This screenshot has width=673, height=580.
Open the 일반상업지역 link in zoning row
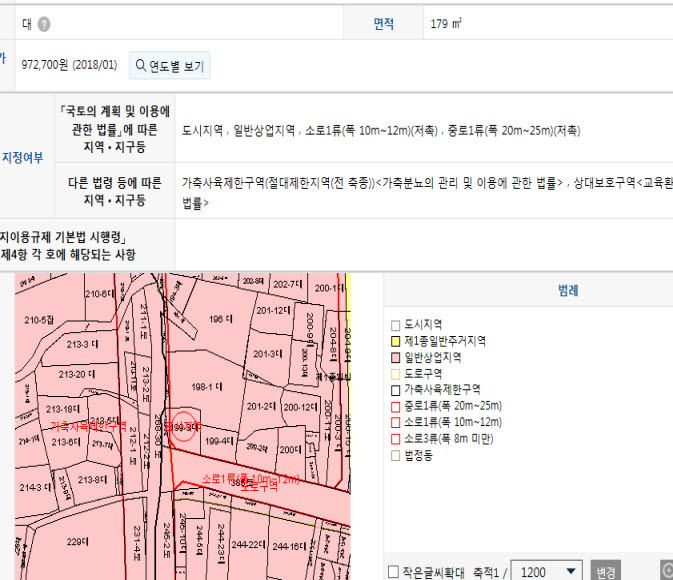264,131
